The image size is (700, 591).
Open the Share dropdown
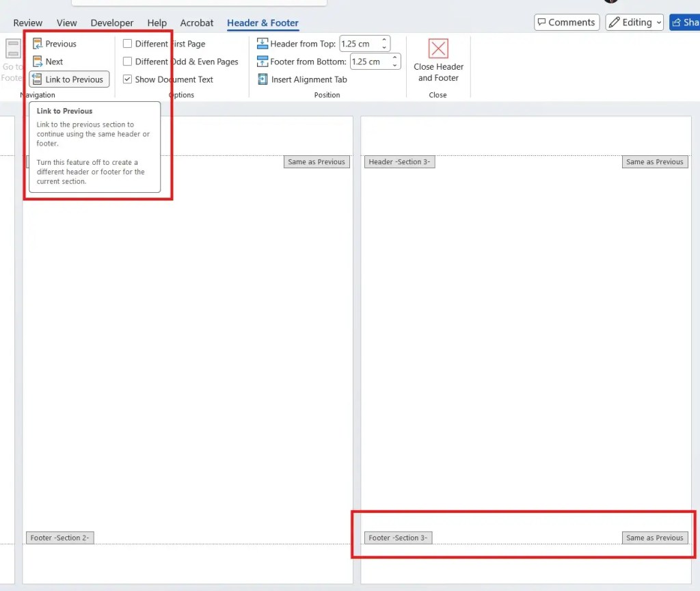(x=688, y=22)
